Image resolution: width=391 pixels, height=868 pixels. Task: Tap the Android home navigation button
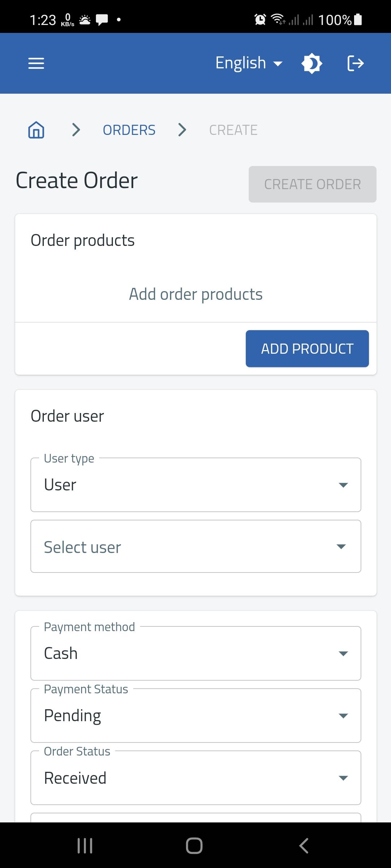coord(194,846)
